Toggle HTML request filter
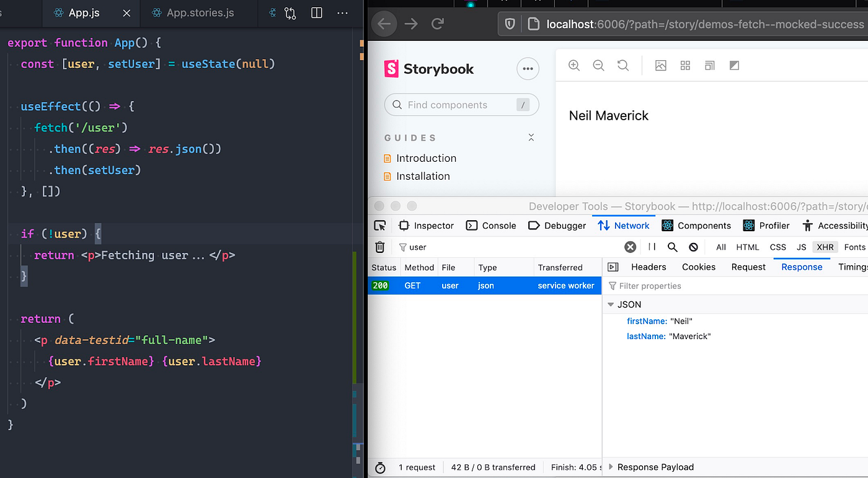The width and height of the screenshot is (868, 478). (748, 247)
